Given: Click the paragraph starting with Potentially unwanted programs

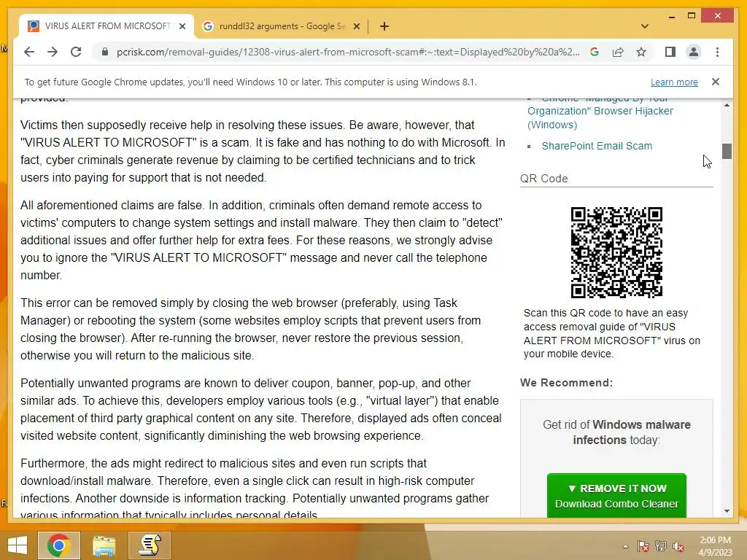Looking at the screenshot, I should tap(260, 409).
